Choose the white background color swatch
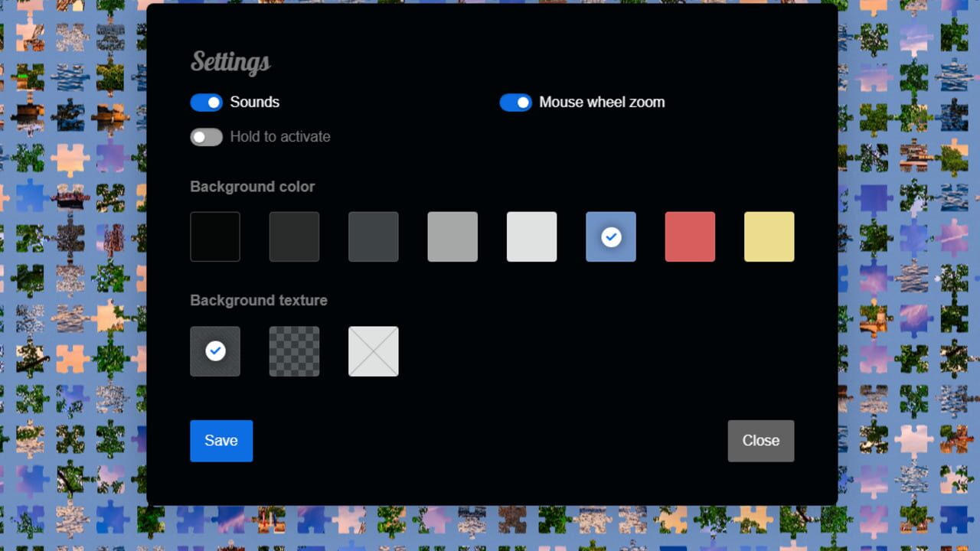 [531, 237]
